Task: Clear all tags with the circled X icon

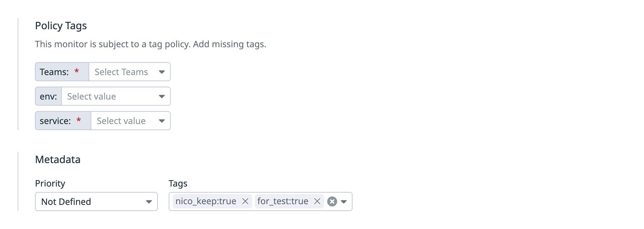Action: 332,201
